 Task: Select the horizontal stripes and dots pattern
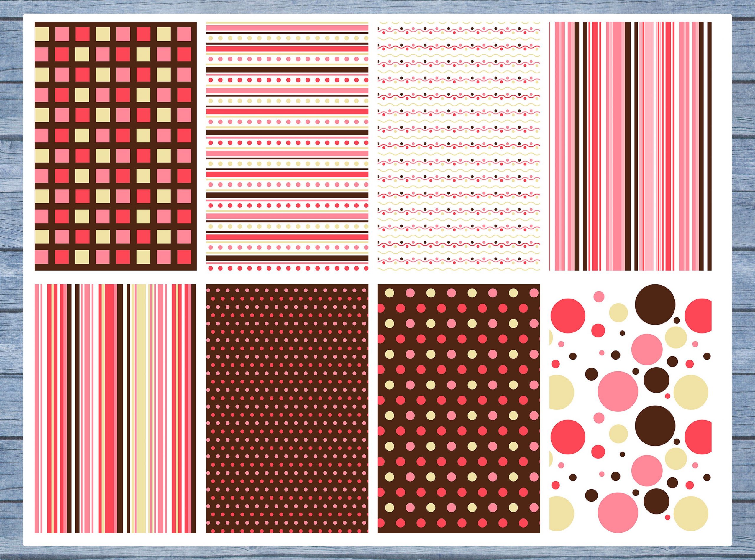tap(287, 146)
